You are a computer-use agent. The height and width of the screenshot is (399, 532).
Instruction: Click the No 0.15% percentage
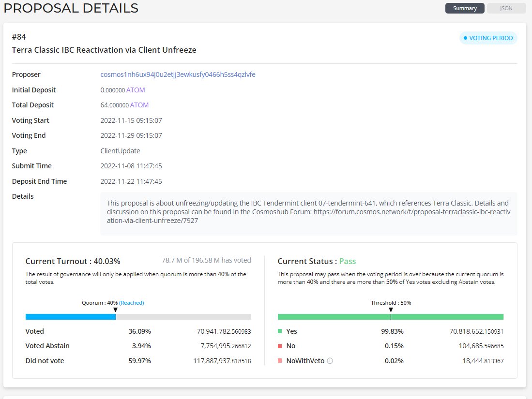click(394, 346)
